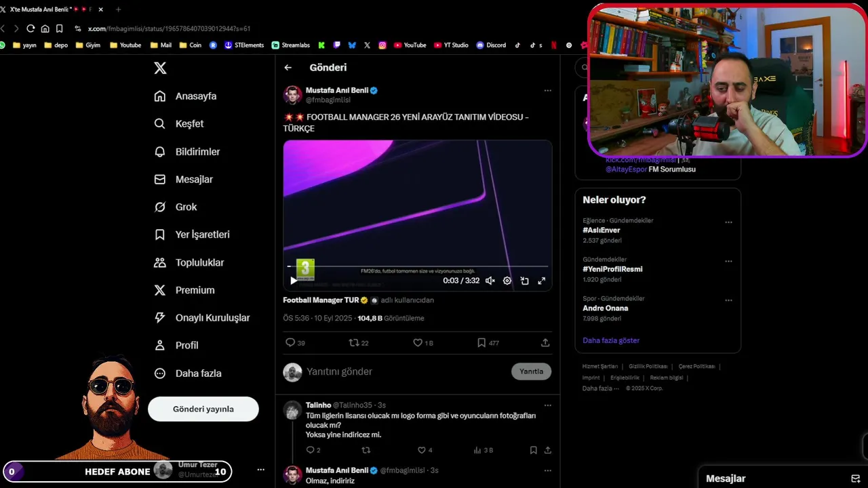Open more options on main post
The height and width of the screenshot is (488, 868).
tap(548, 91)
